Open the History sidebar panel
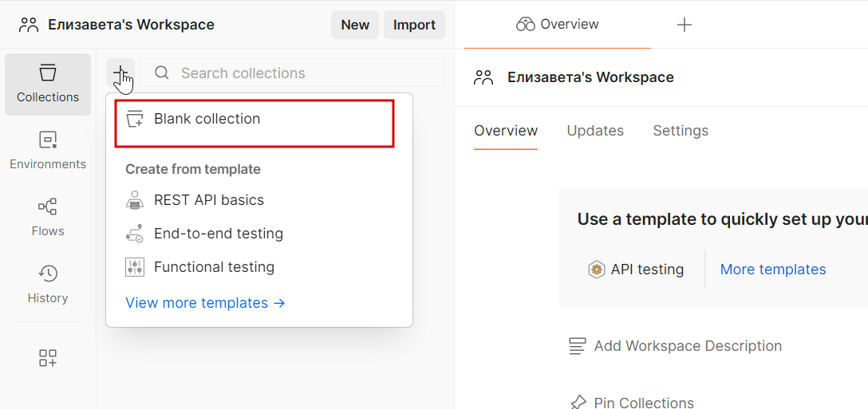Screen dimensions: 868x409 [48, 285]
